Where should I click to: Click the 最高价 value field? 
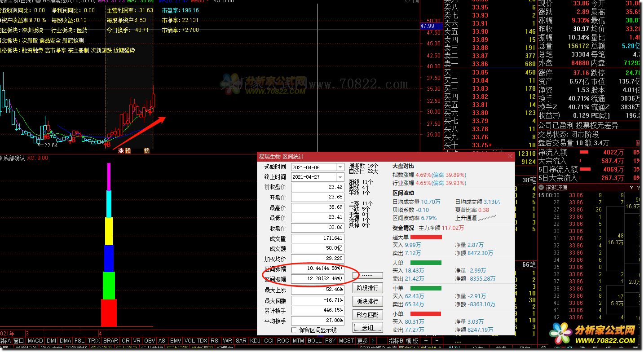[x=318, y=208]
